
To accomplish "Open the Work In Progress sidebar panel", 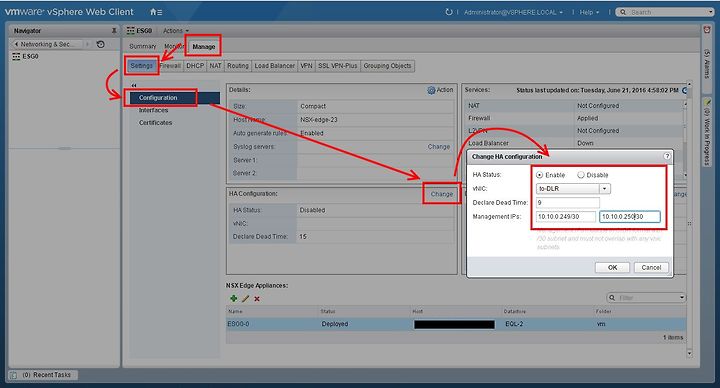I will coord(707,133).
